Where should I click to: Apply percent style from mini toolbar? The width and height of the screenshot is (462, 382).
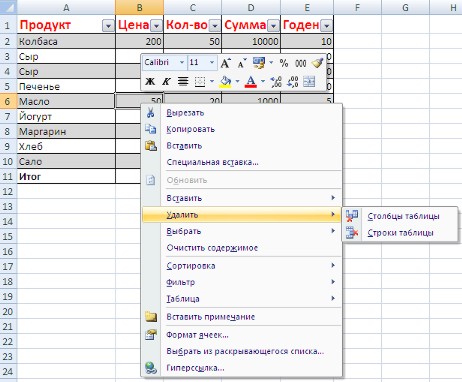pos(284,63)
